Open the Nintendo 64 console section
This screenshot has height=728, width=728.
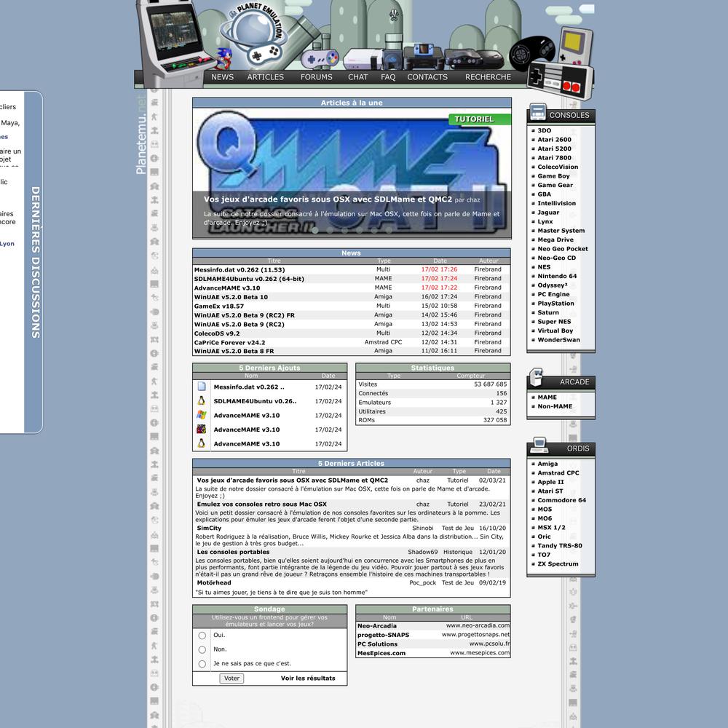(557, 276)
